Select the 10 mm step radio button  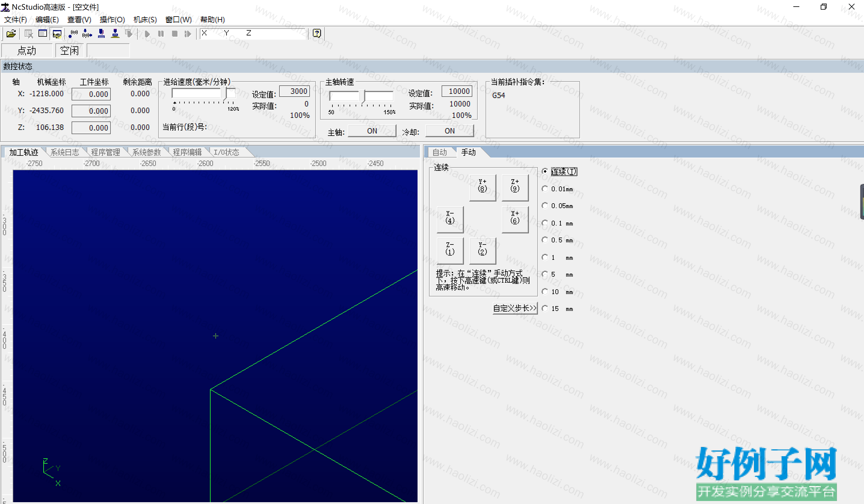point(557,292)
